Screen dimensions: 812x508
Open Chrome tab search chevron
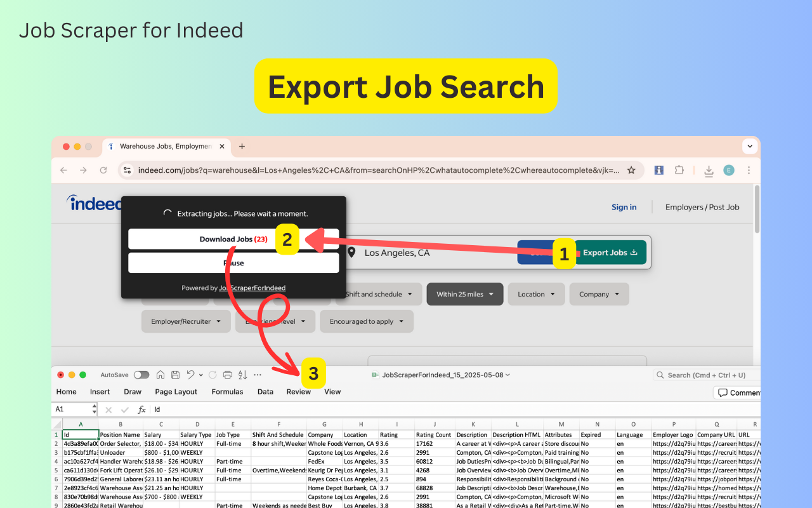(x=750, y=146)
